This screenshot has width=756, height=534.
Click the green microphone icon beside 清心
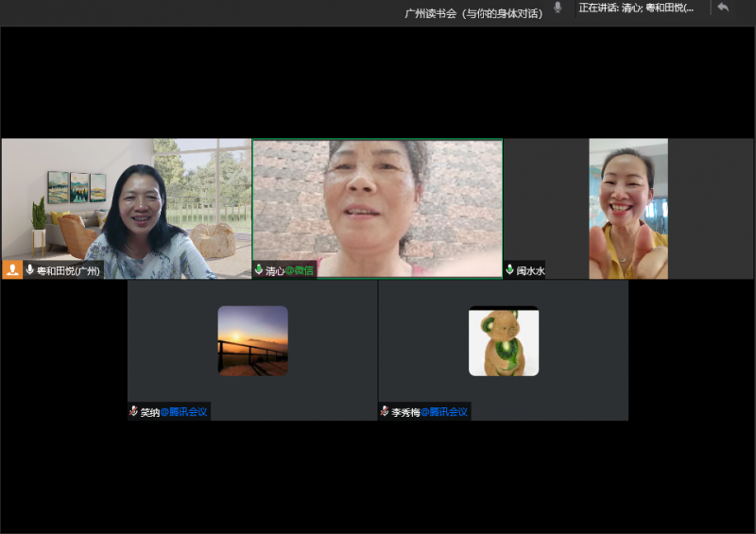pyautogui.click(x=259, y=270)
